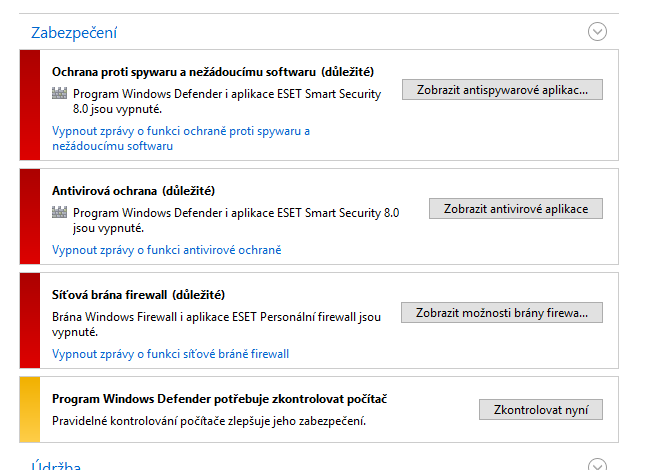Click Defender wall icon in spyware section
This screenshot has height=470, width=661.
(59, 93)
